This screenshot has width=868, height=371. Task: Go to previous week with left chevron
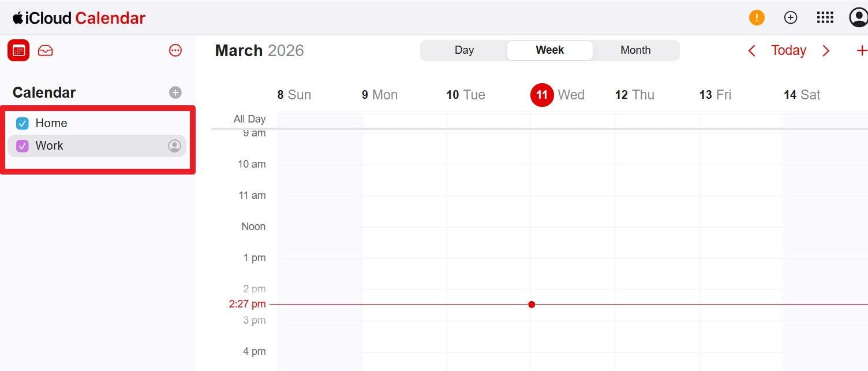pyautogui.click(x=751, y=50)
